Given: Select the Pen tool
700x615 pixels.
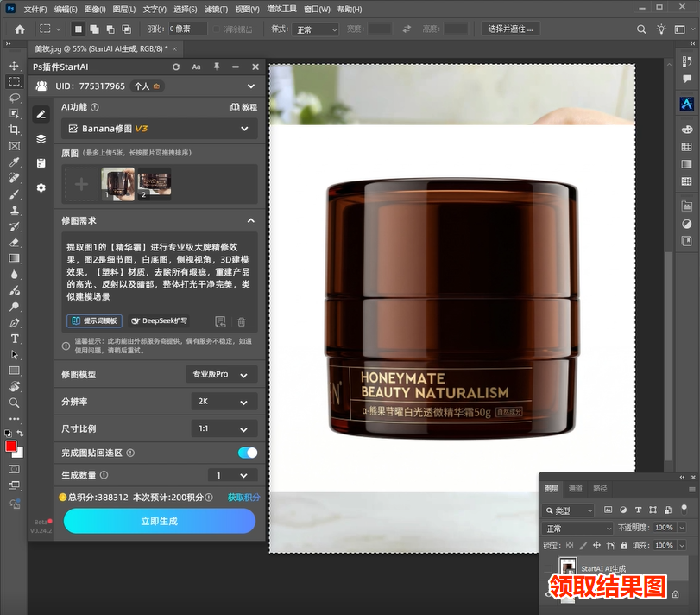Looking at the screenshot, I should [15, 323].
